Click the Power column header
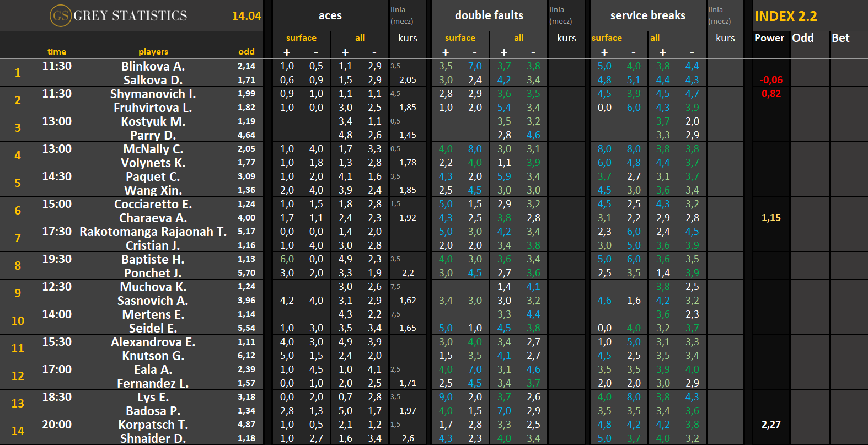This screenshot has height=445, width=868. 769,38
